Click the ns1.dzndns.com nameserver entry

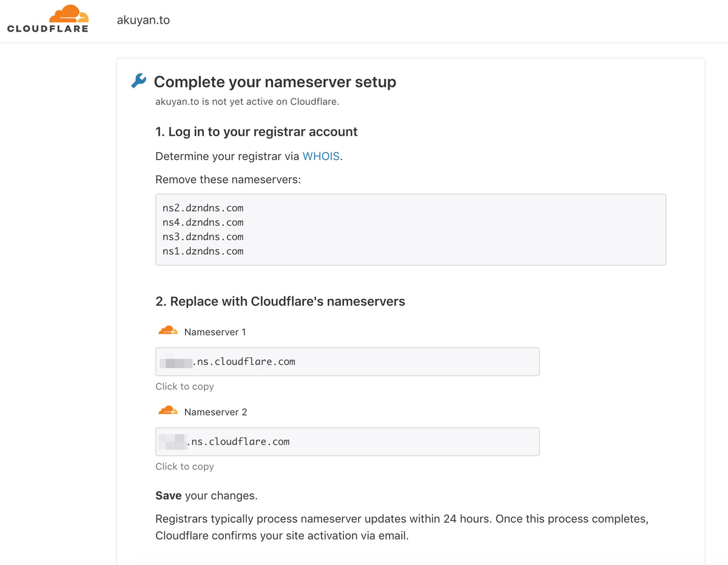[x=203, y=252]
